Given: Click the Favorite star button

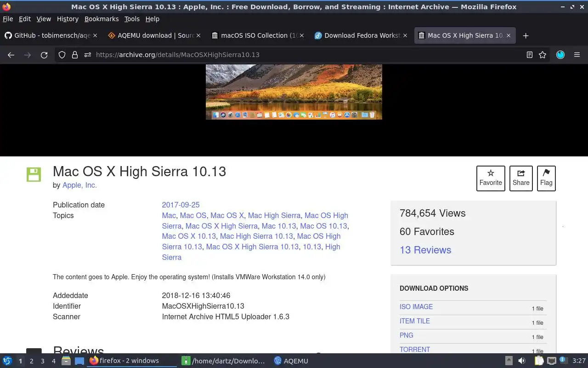Looking at the screenshot, I should point(491,178).
